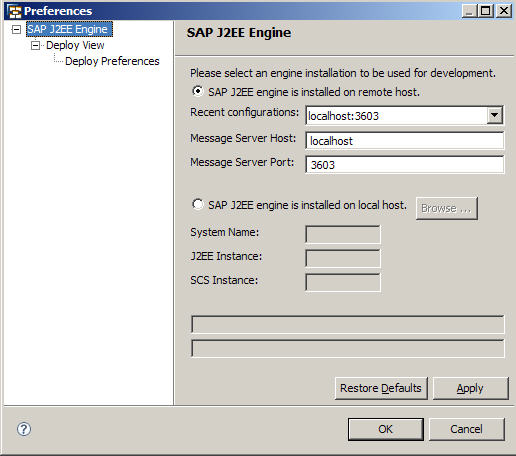
Task: Click the Apply button
Action: pyautogui.click(x=470, y=388)
